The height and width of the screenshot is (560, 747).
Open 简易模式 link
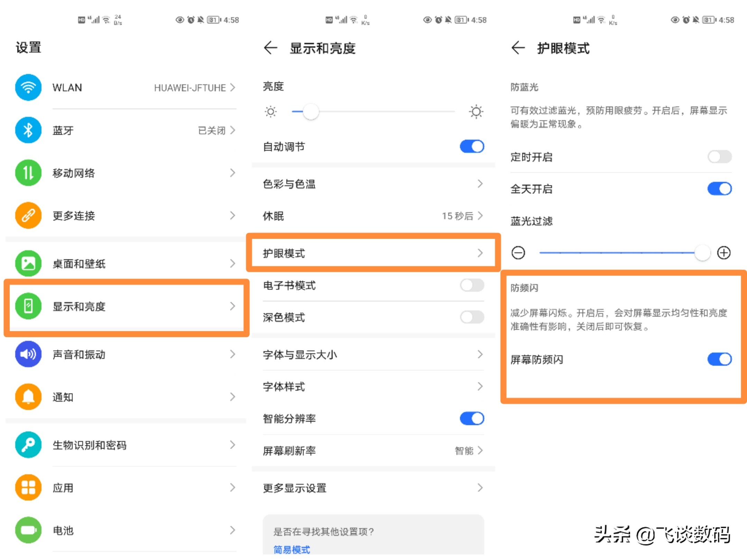(x=291, y=550)
